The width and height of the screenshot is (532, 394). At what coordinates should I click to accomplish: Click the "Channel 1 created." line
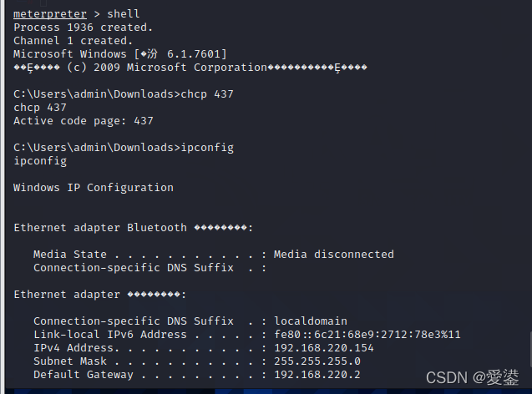coord(73,41)
